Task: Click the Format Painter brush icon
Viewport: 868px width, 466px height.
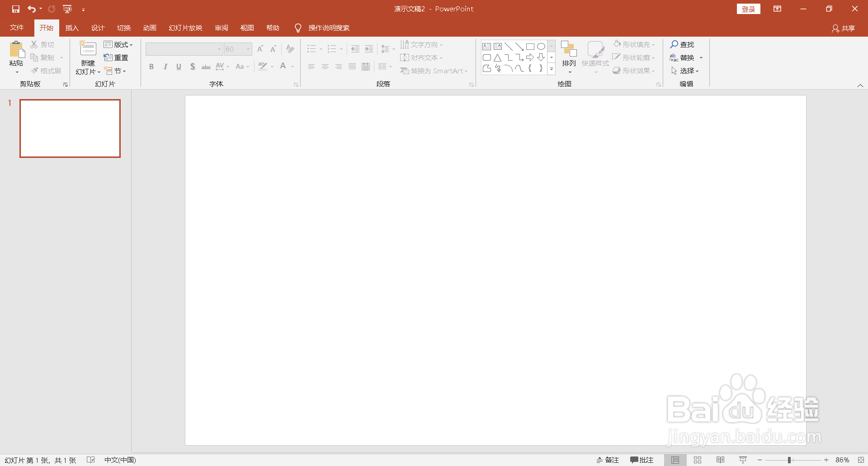Action: pyautogui.click(x=34, y=71)
